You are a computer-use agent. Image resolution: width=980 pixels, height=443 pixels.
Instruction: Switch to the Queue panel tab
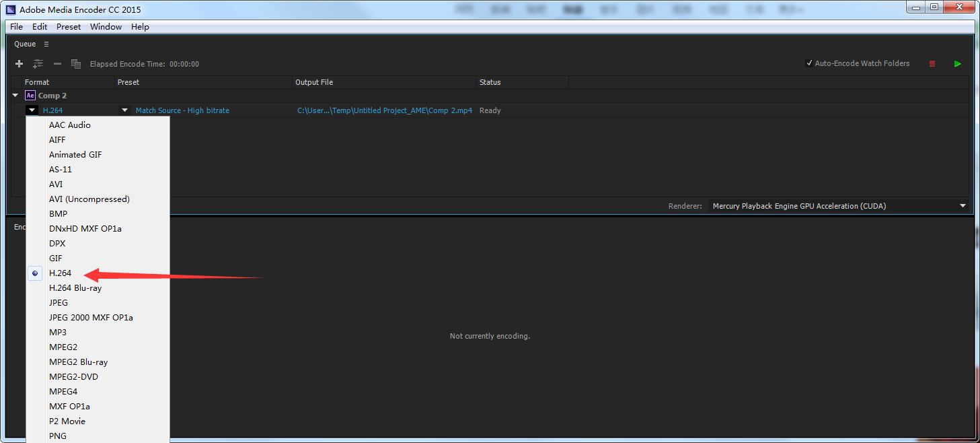25,44
